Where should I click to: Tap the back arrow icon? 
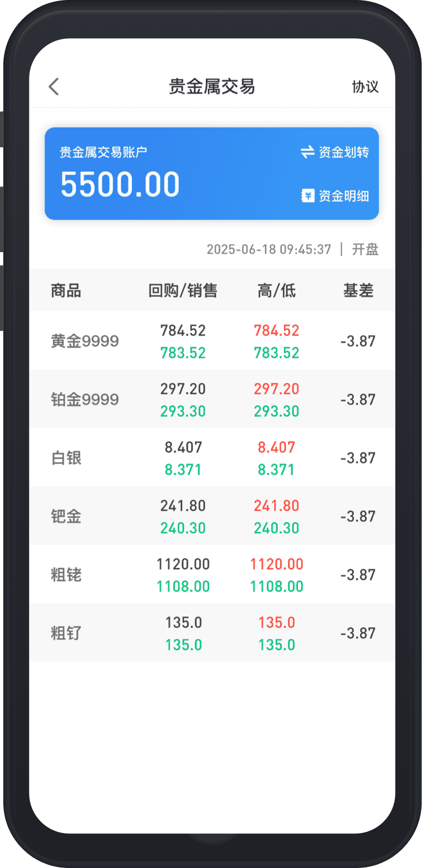coord(54,87)
